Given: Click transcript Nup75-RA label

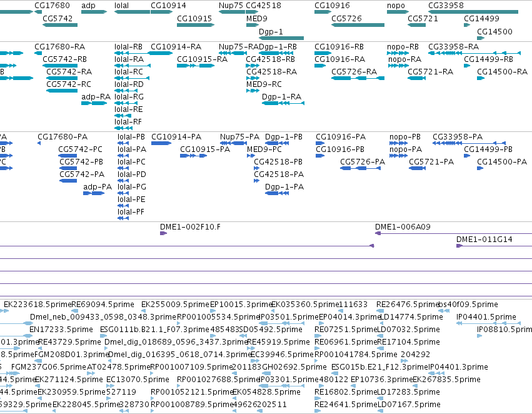Looking at the screenshot, I should 239,46.
